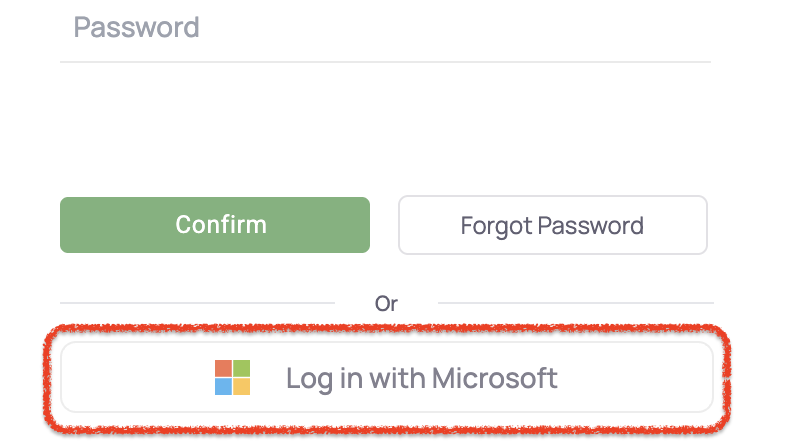786x448 pixels.
Task: Hit the button right of Confirm
Action: 552,225
